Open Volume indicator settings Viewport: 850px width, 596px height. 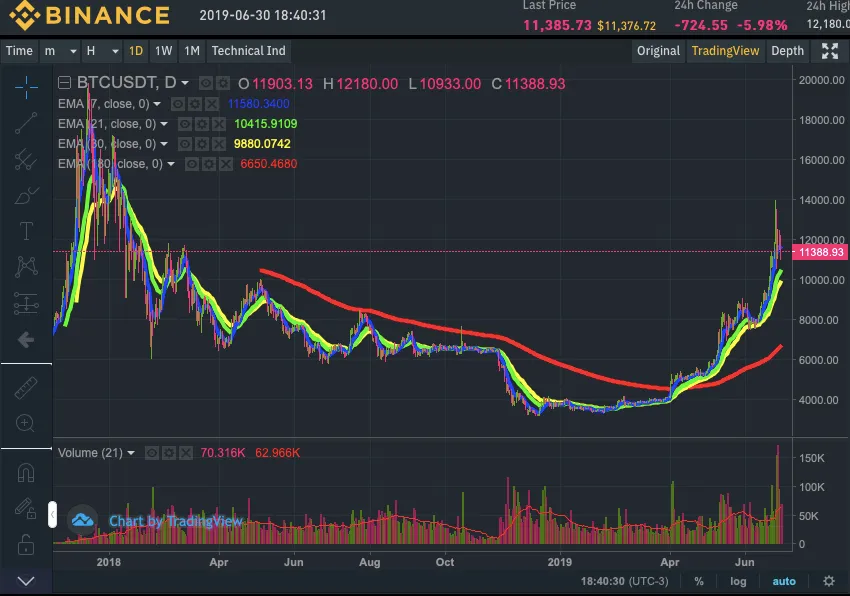tap(169, 453)
